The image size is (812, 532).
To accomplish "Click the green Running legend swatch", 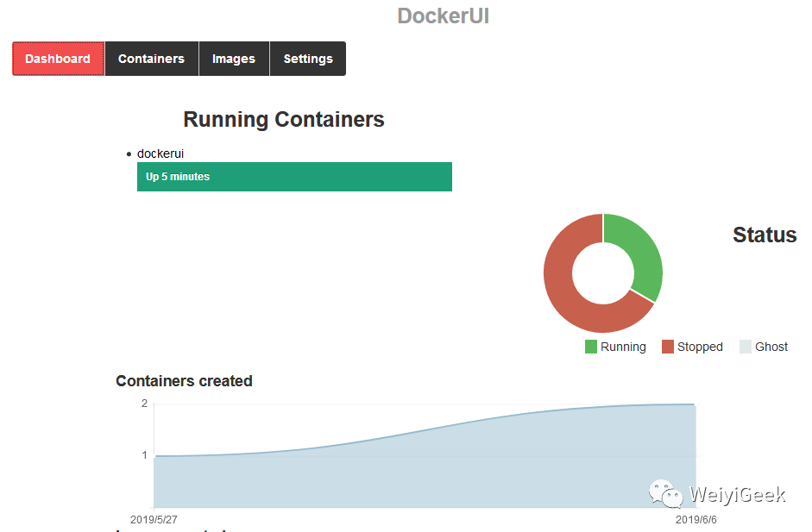I will click(591, 347).
